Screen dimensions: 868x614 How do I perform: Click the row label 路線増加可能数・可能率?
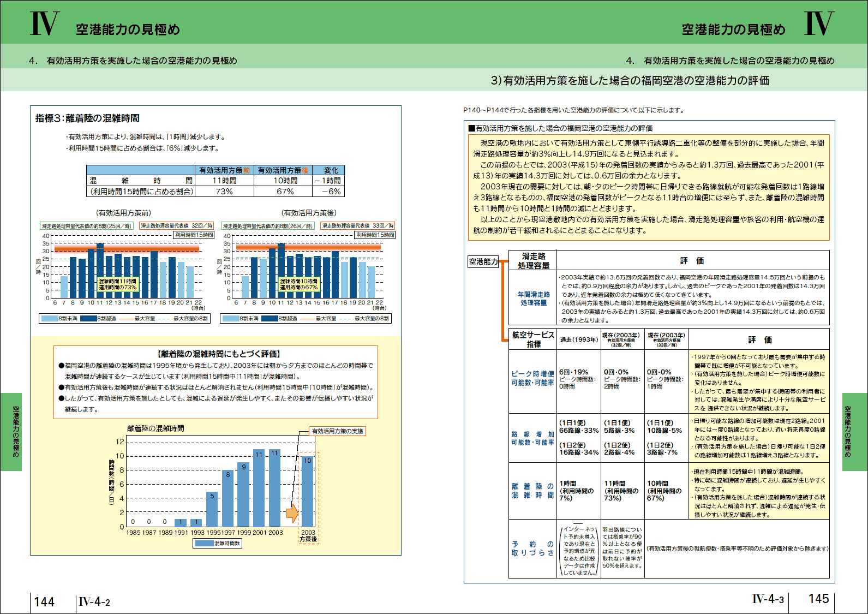533,438
